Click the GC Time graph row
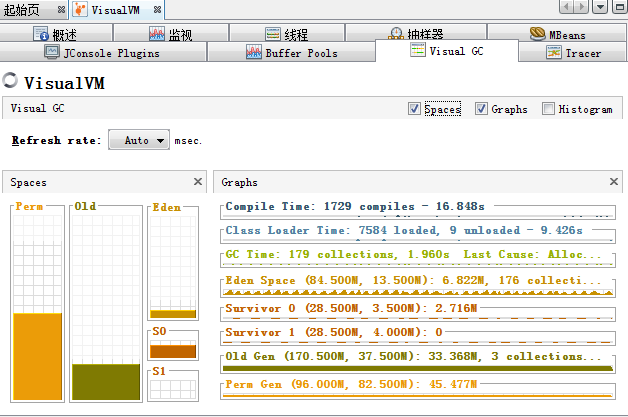 click(417, 258)
